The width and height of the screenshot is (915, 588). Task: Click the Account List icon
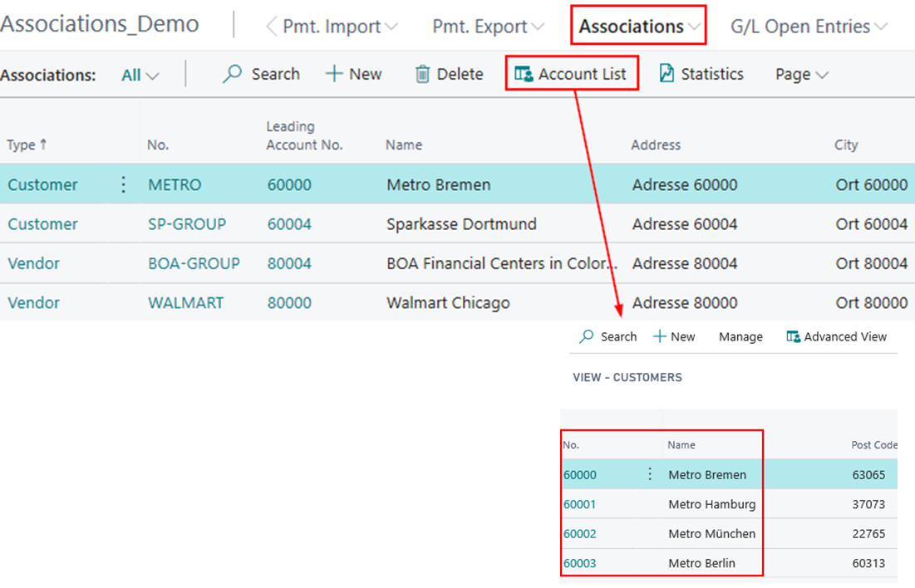tap(524, 74)
